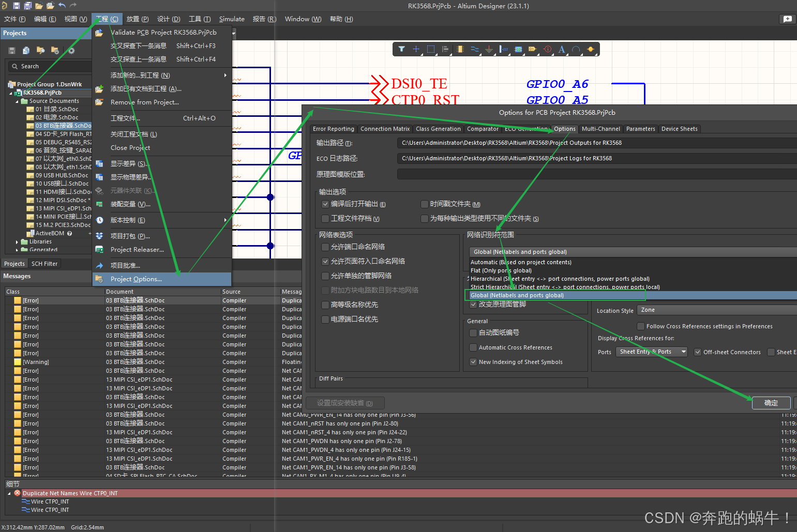Switch to the Error Reporting tab
Screen dimensions: 797x532
click(x=334, y=129)
